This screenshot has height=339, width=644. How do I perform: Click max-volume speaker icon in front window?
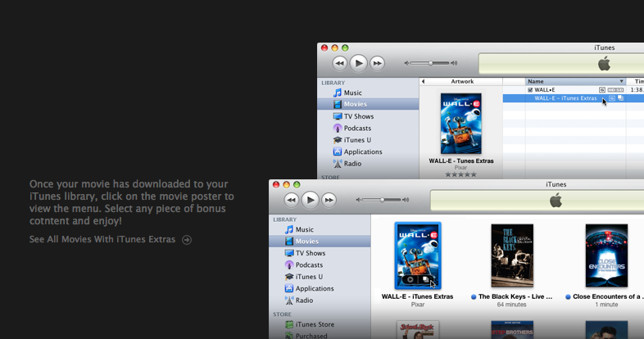[406, 200]
